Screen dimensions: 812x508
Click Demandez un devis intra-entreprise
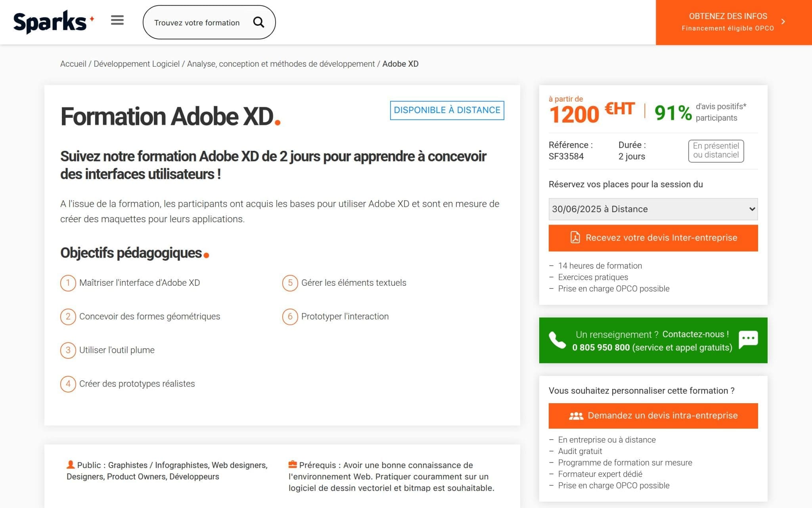coord(653,416)
